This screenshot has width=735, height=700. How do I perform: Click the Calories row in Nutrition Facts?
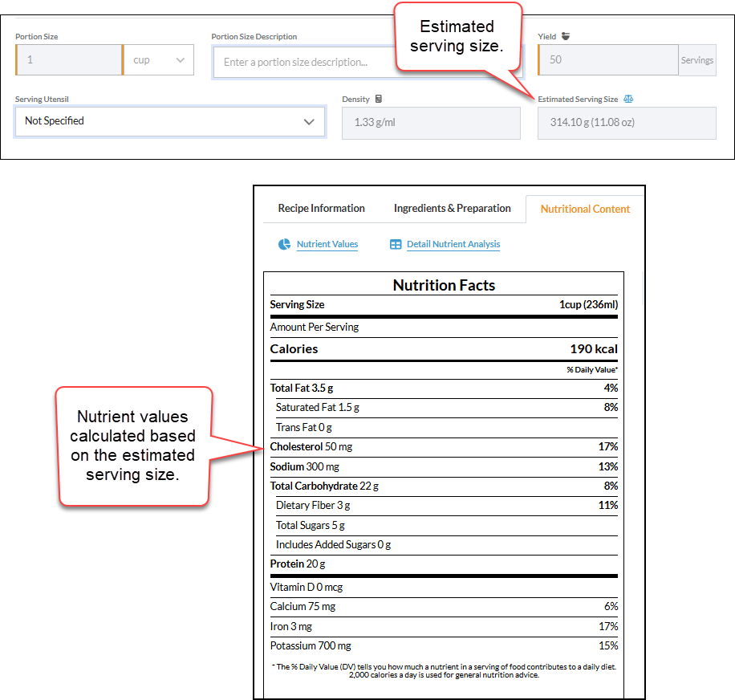tap(444, 349)
